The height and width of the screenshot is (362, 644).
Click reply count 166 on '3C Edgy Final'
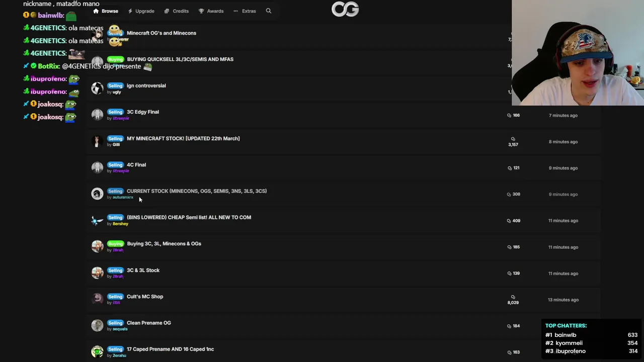click(x=514, y=115)
